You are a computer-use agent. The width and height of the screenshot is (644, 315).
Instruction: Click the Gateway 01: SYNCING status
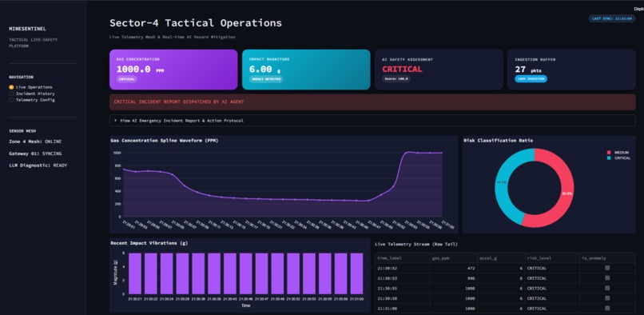click(35, 154)
